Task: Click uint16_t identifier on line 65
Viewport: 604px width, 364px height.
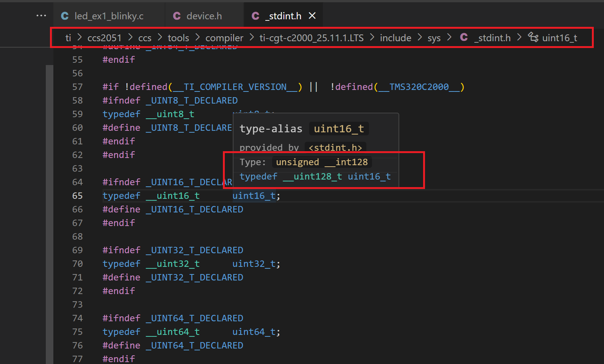Action: click(x=254, y=196)
